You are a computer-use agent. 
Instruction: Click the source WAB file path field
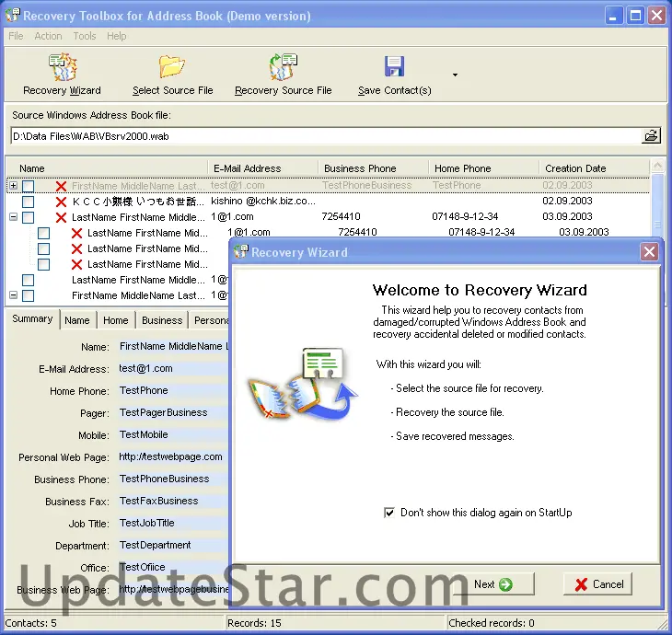[x=326, y=136]
